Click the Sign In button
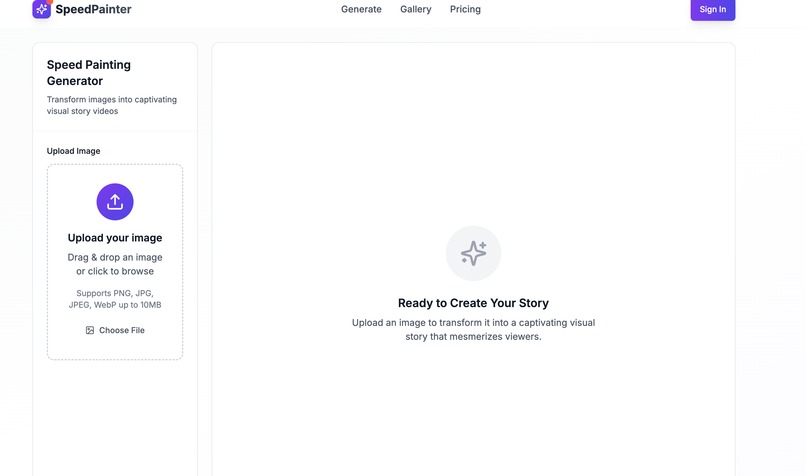This screenshot has width=806, height=476. (x=713, y=9)
